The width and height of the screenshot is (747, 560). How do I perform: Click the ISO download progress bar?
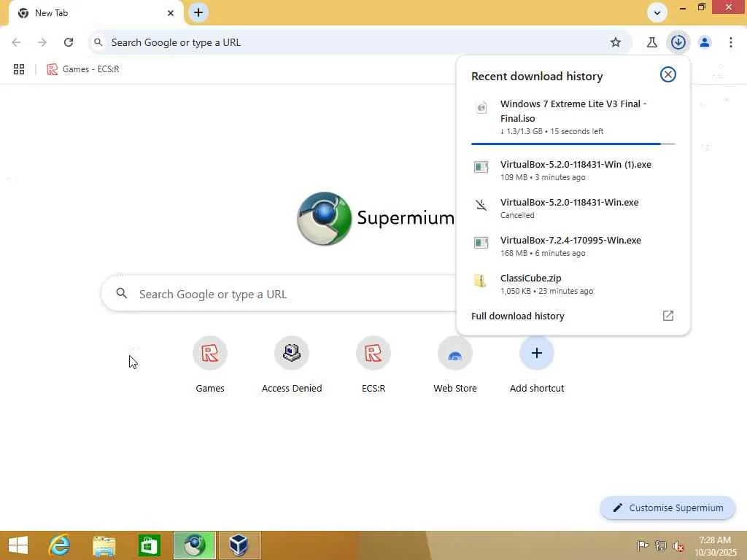click(573, 144)
